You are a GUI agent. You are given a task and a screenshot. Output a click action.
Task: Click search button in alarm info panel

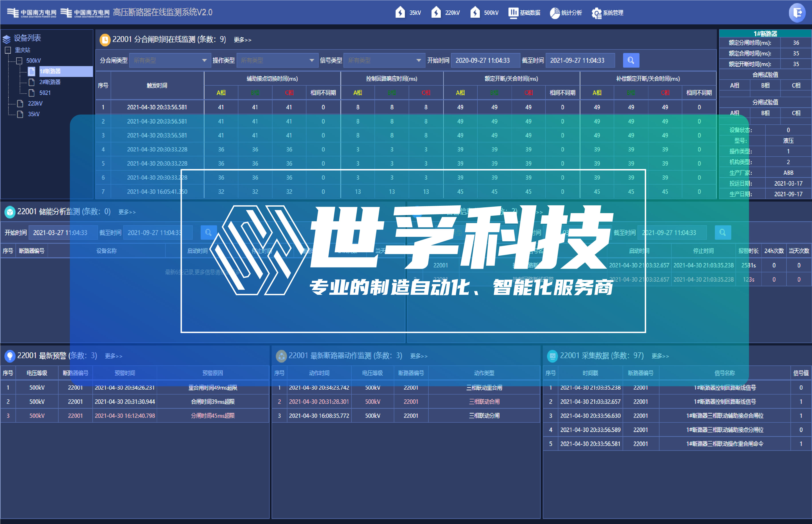pos(723,233)
